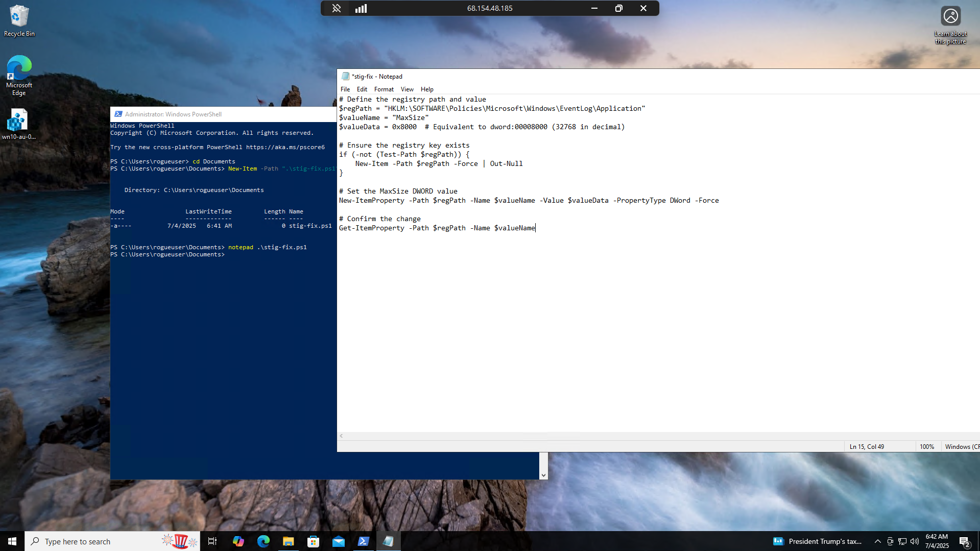Screen dimensions: 980x551
Task: Toggle the speaker volume icon in the system tray
Action: coord(914,541)
